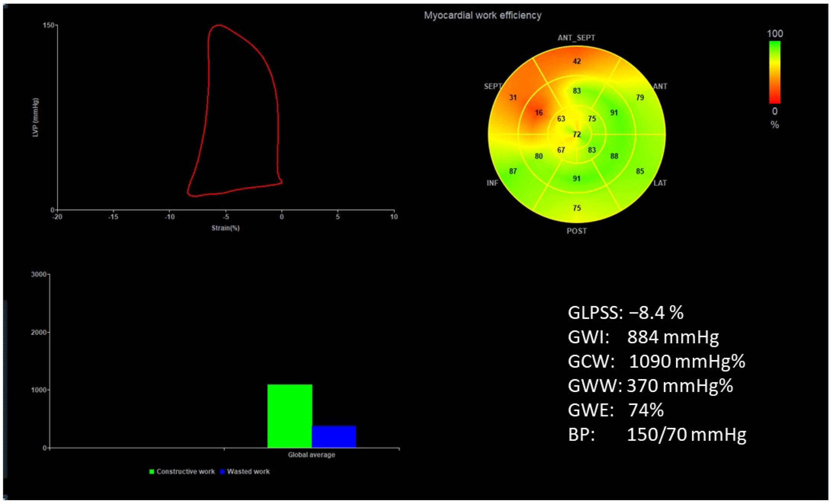Click the green constructive work bar

289,416
